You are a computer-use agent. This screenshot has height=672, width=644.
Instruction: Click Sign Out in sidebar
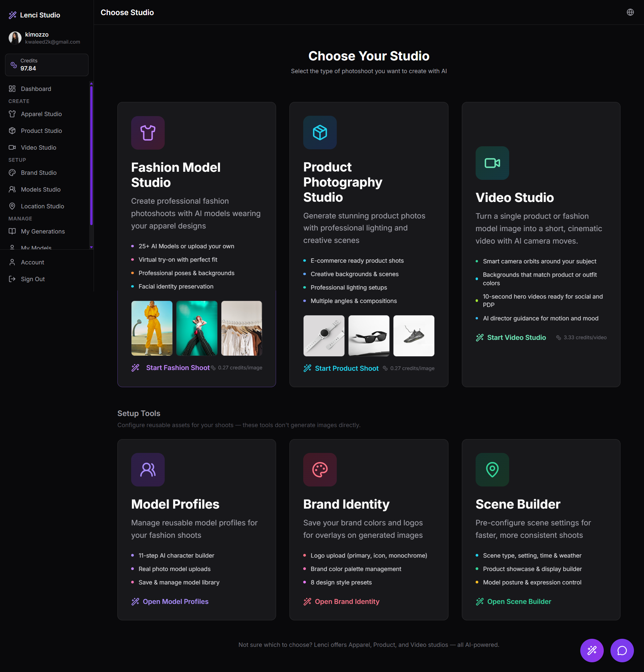(x=33, y=279)
